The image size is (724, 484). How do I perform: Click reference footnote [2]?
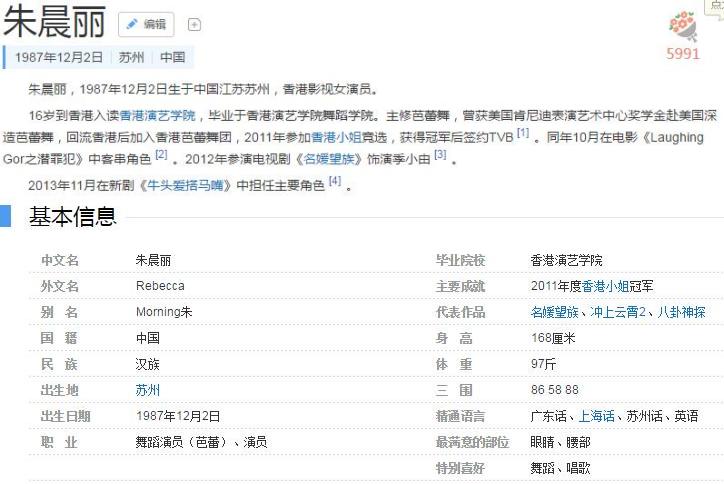point(161,155)
